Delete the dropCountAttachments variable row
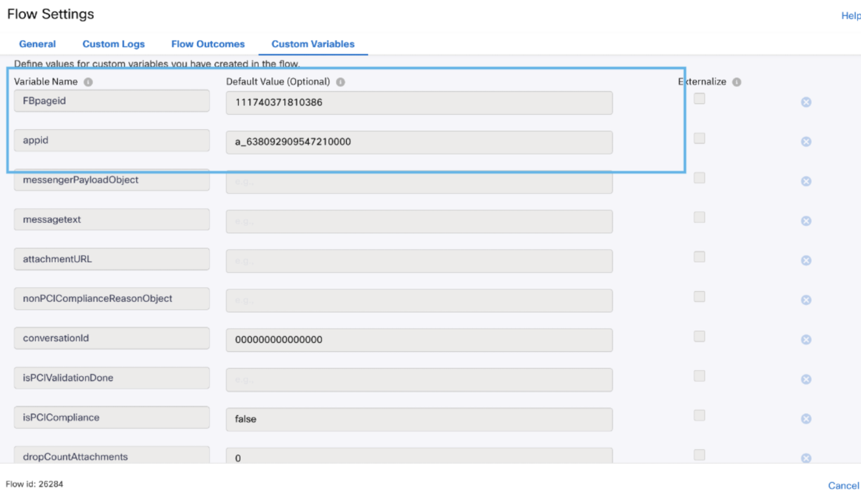 point(806,458)
